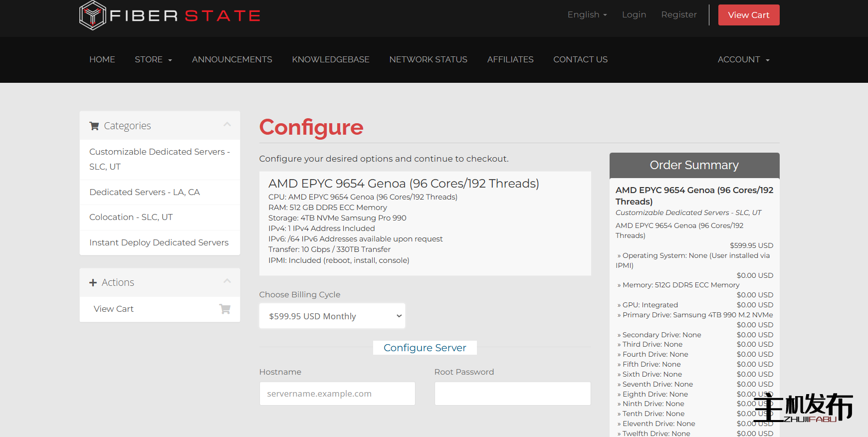Open Network Status page
868x437 pixels.
tap(428, 60)
